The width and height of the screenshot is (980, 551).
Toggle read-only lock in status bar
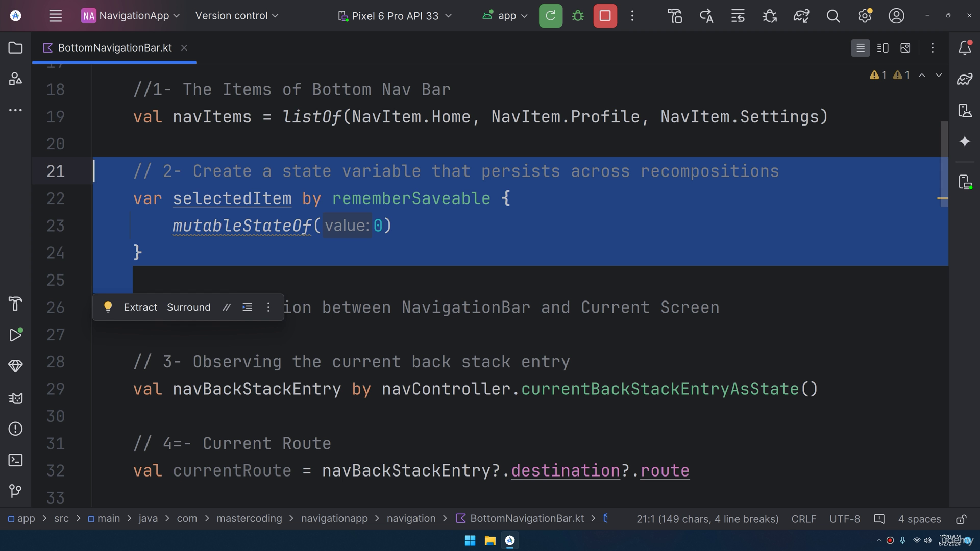point(961,519)
